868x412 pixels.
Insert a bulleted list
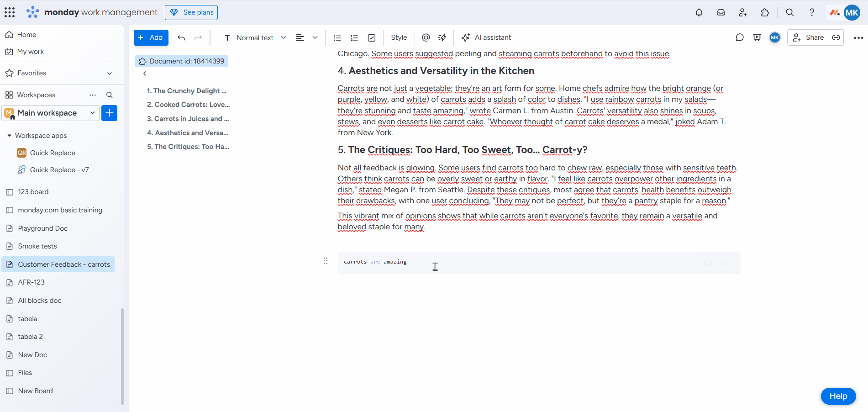coord(337,37)
